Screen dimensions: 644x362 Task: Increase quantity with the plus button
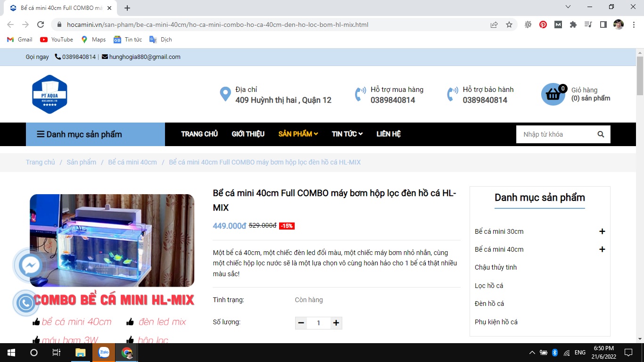336,323
